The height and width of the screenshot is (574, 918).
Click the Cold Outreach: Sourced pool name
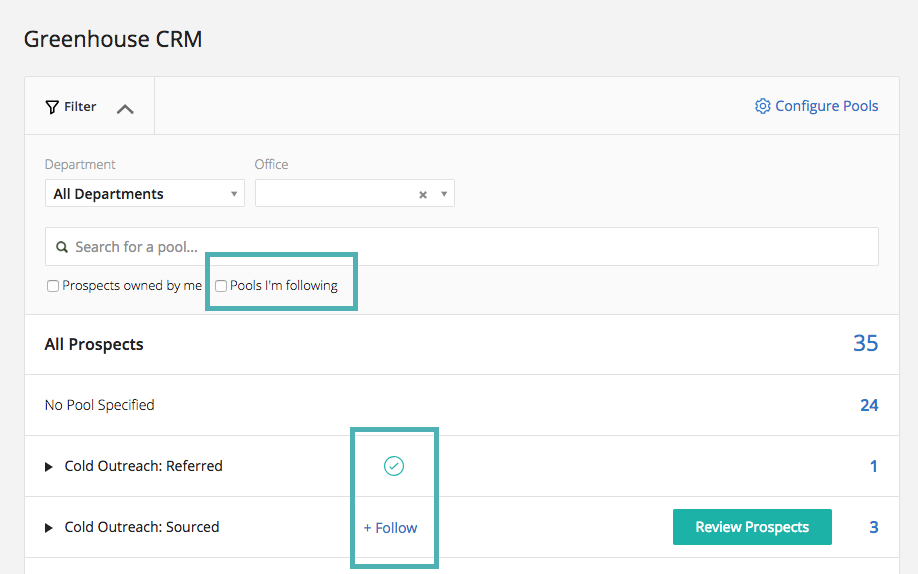point(142,527)
